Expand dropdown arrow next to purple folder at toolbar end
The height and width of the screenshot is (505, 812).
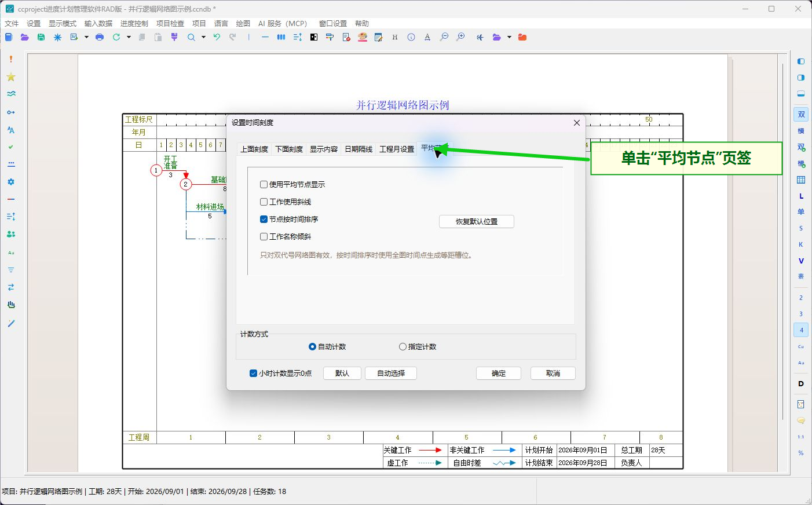pos(509,37)
